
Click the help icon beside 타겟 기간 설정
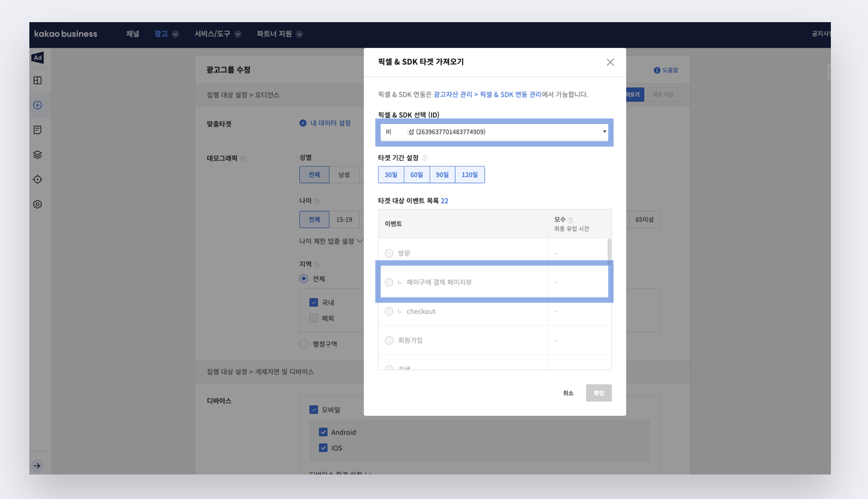(x=425, y=158)
